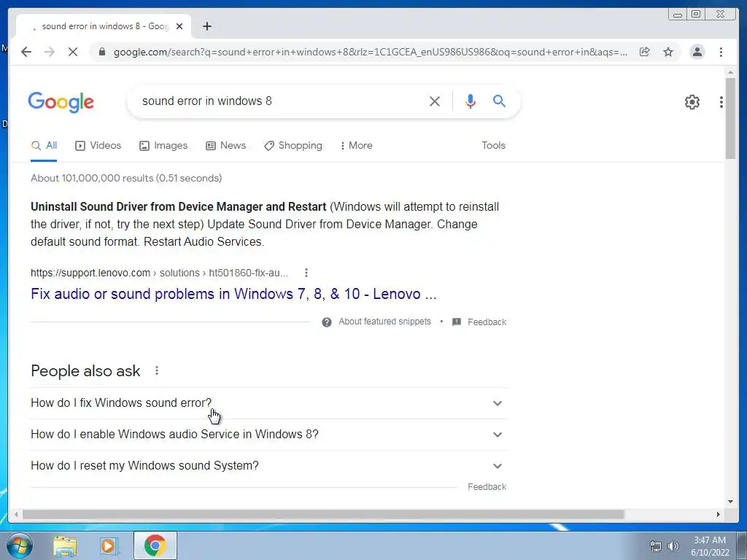This screenshot has height=560, width=747.
Task: Click Feedback next to featured snippets
Action: (x=487, y=322)
